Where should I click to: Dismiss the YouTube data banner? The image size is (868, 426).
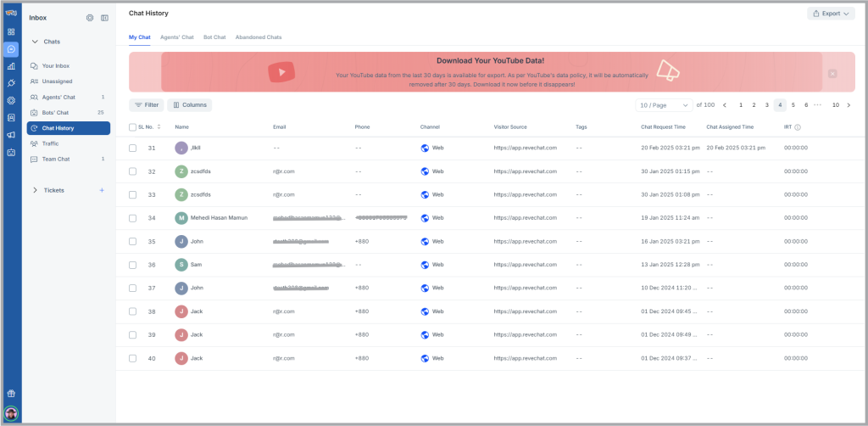832,74
